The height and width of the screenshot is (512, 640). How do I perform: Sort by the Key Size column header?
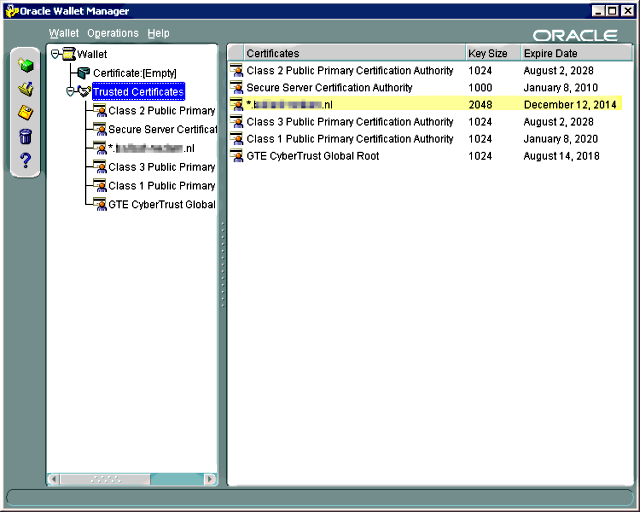(x=493, y=53)
